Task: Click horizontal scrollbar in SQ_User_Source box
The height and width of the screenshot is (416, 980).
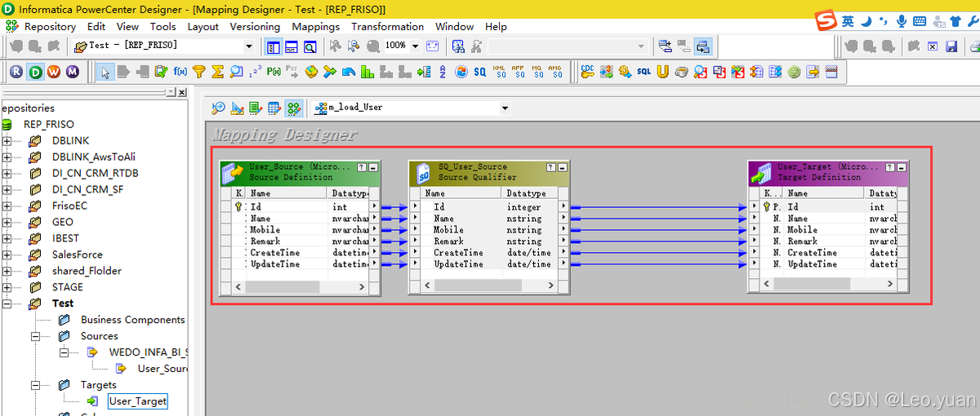Action: pos(489,286)
